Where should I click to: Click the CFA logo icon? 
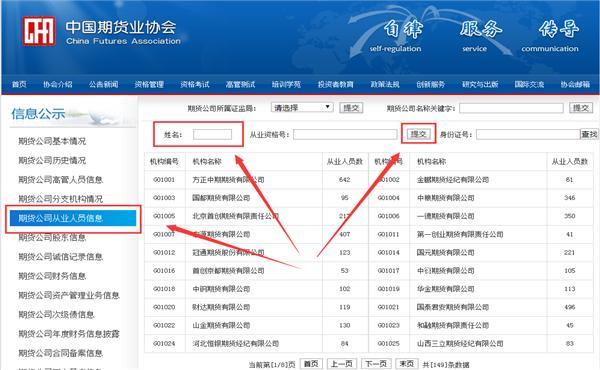point(39,31)
